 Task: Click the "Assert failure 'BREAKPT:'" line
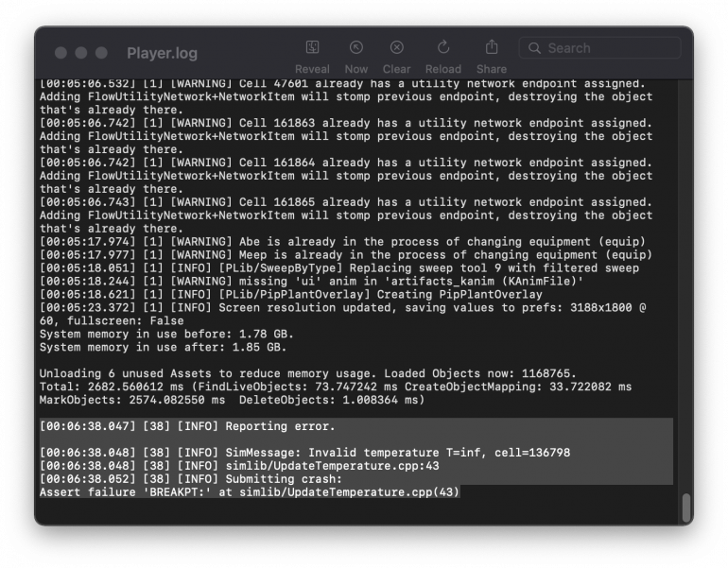point(250,491)
